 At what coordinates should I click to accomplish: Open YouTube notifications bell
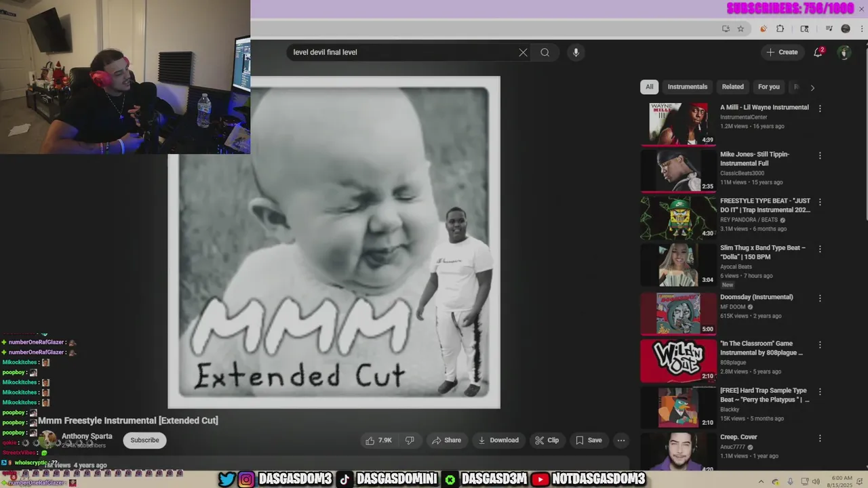[818, 52]
